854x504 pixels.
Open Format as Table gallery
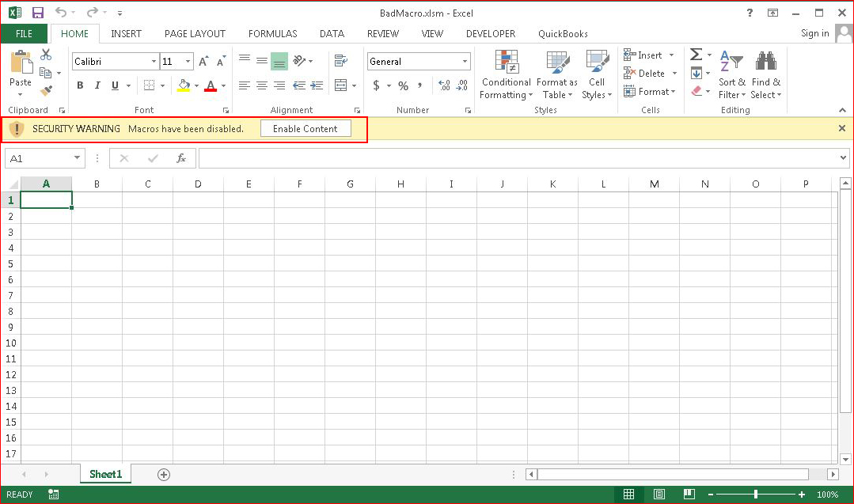click(x=556, y=74)
